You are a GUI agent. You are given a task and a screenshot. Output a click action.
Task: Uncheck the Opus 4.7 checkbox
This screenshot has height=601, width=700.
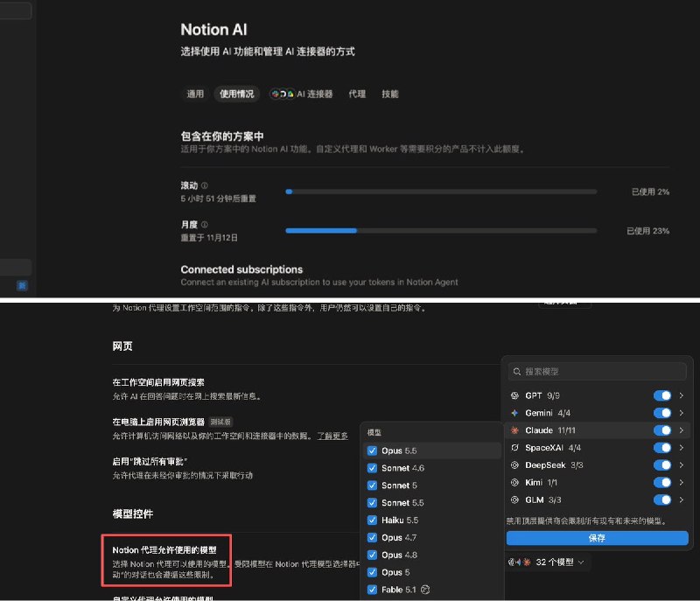(372, 538)
